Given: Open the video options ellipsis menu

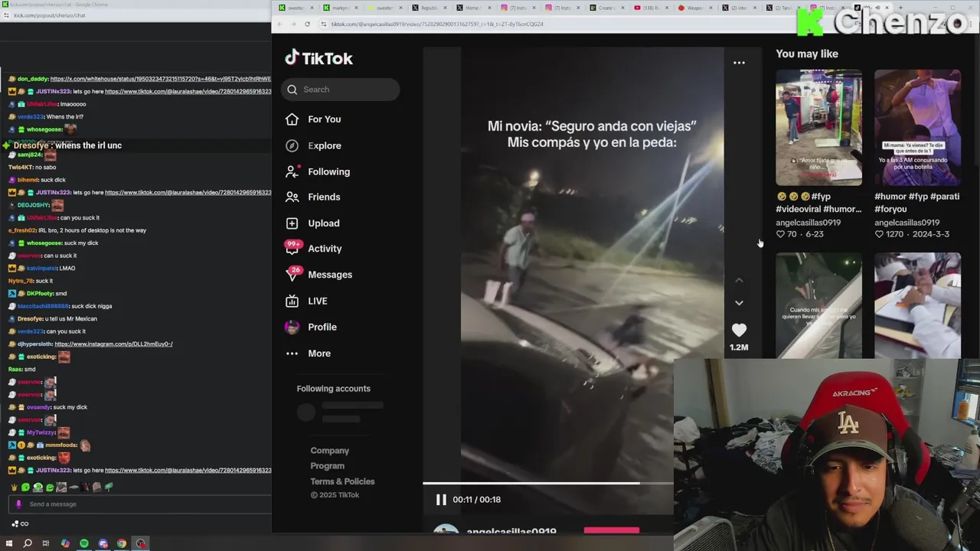Looking at the screenshot, I should (x=739, y=63).
